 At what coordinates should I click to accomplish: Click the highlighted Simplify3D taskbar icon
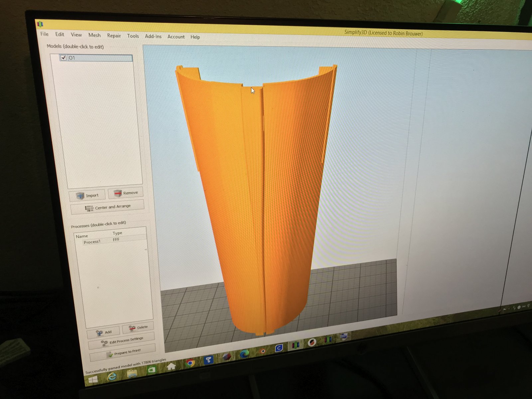pos(295,345)
